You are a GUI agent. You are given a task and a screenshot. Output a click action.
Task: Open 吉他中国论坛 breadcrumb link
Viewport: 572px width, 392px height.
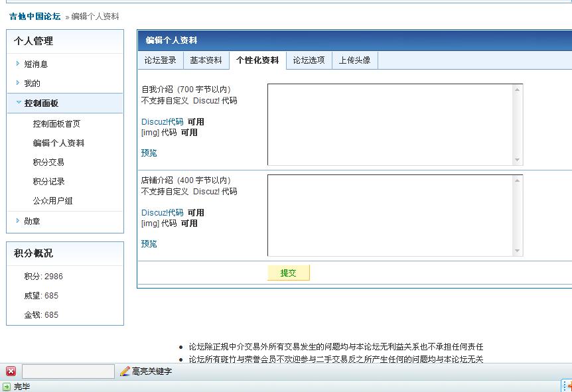[x=35, y=17]
